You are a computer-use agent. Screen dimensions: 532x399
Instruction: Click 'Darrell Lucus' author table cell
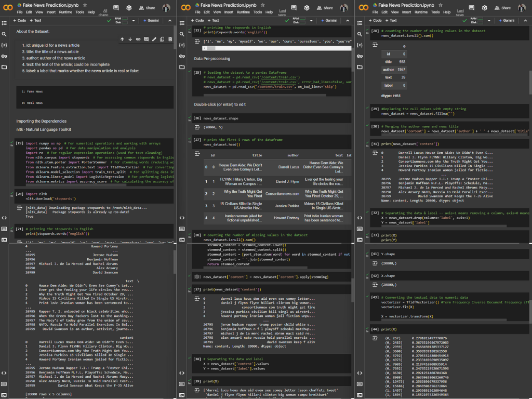[289, 167]
